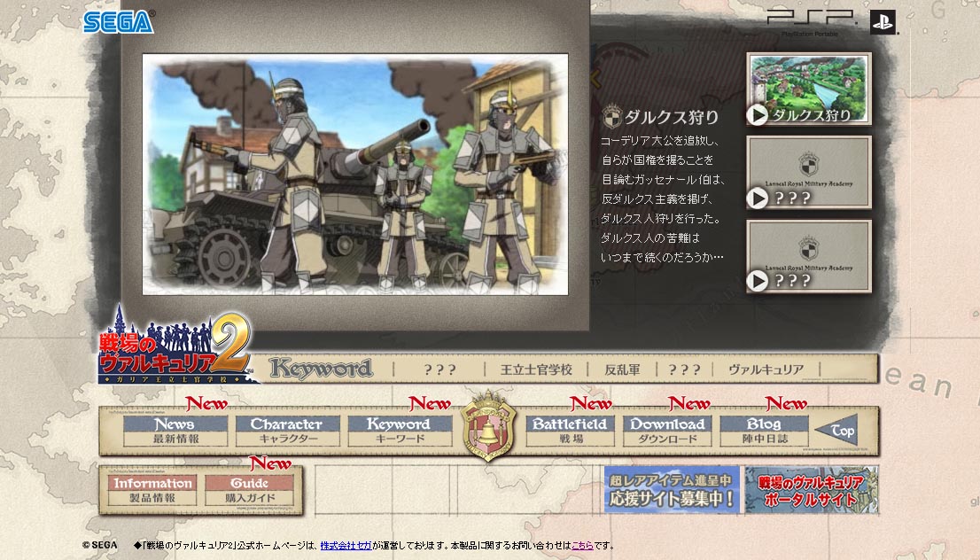The width and height of the screenshot is (980, 560).
Task: Click the 戦場のヴァルキュリア2 game logo
Action: 177,346
